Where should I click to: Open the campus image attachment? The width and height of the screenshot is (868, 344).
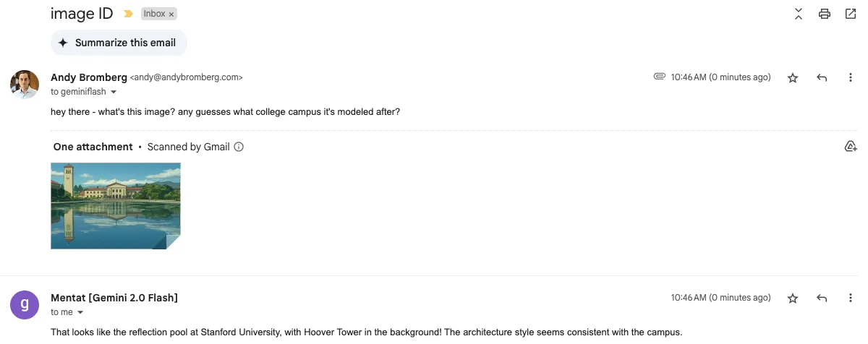(x=115, y=206)
